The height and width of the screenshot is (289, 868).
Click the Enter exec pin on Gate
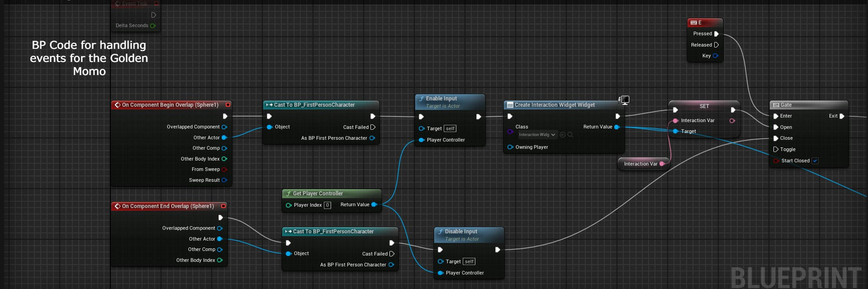[776, 116]
